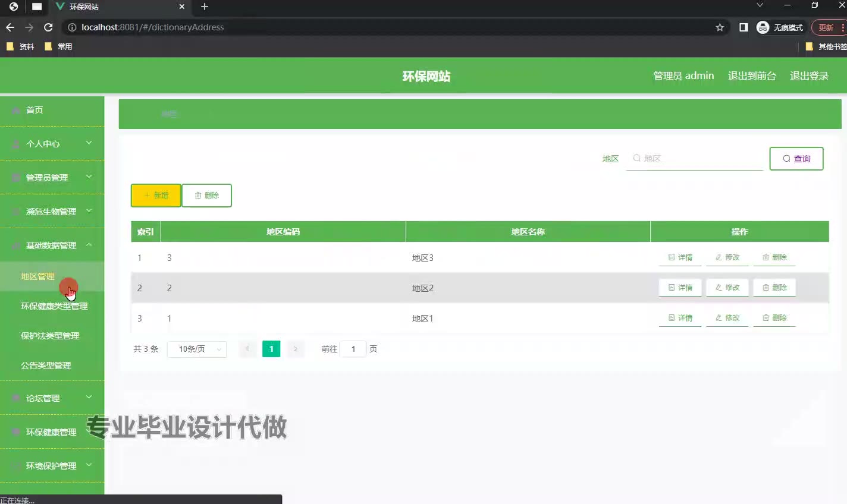This screenshot has height=504, width=847.
Task: Close the 环保网站 browser tab
Action: coord(182,7)
